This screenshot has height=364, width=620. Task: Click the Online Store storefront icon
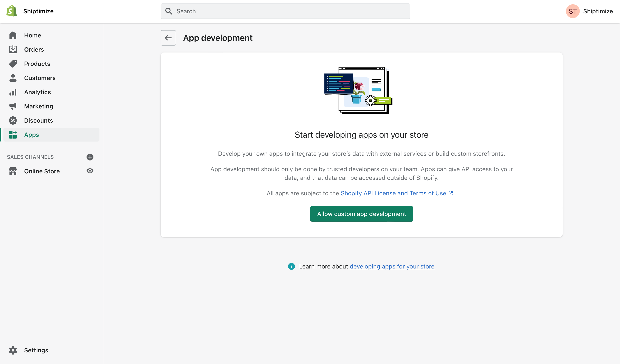pyautogui.click(x=13, y=171)
